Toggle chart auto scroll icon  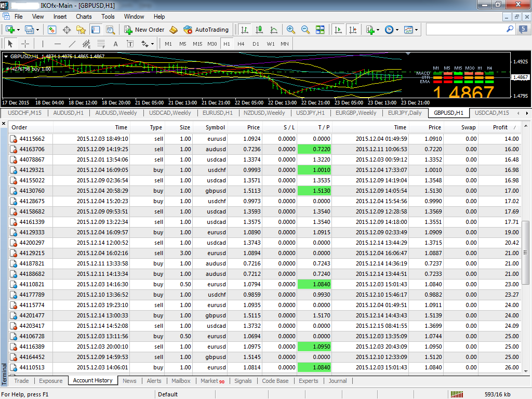click(338, 30)
